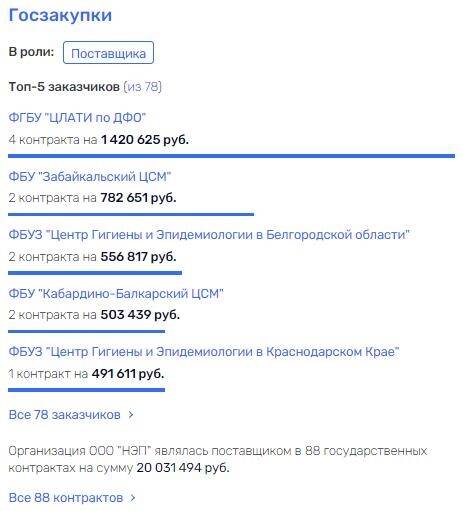Click the total sum 20 031 494 руб.

(x=183, y=468)
